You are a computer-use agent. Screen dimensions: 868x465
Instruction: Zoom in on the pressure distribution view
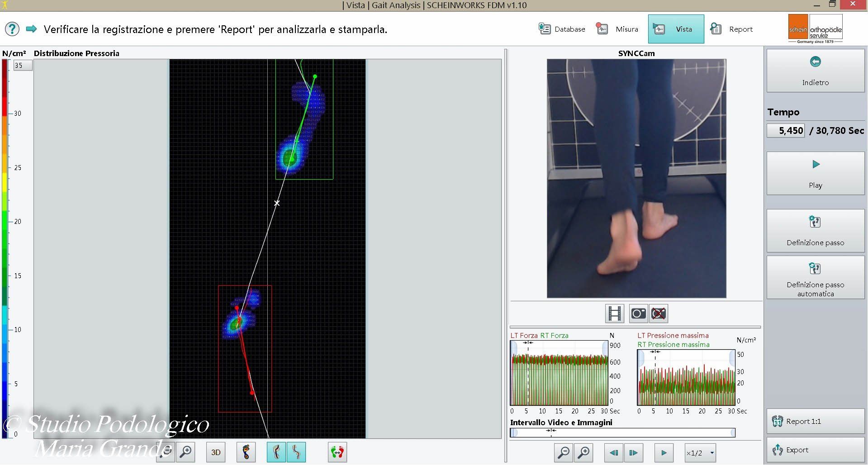[186, 452]
